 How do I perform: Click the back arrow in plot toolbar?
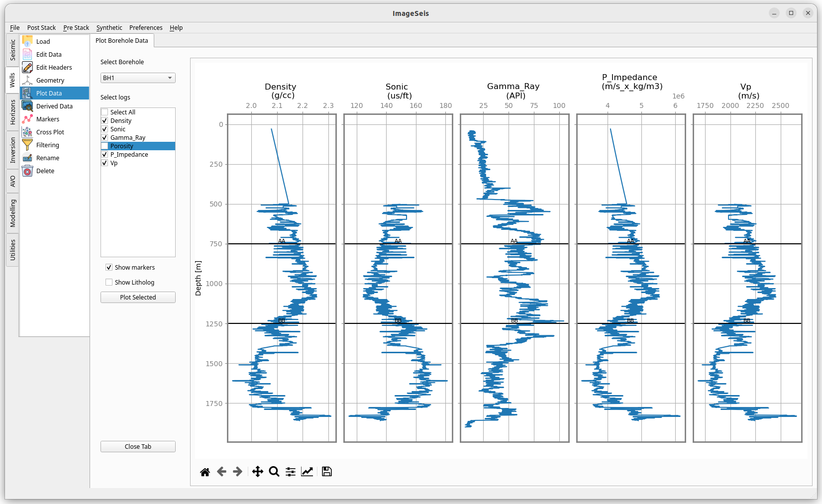click(222, 472)
